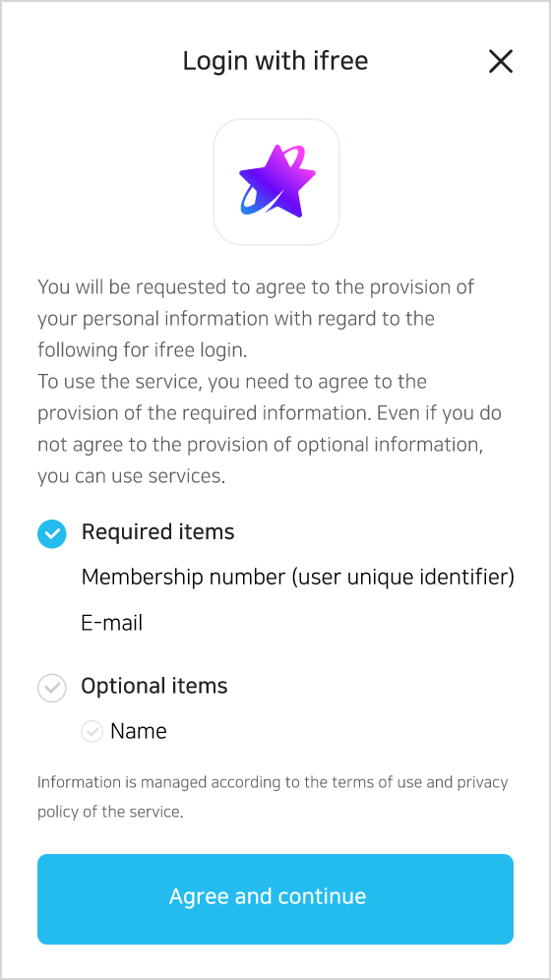Click the your personal information with regard line
Viewport: 551px width, 980px height.
pos(236,319)
